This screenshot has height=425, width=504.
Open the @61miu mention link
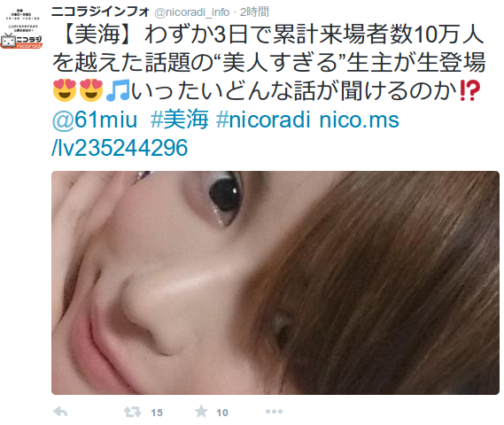coord(95,120)
